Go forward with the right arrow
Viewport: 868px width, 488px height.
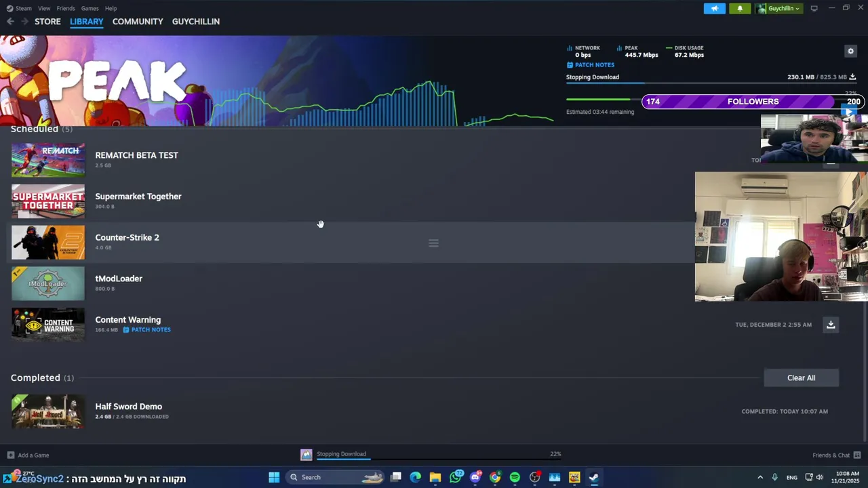click(x=24, y=22)
